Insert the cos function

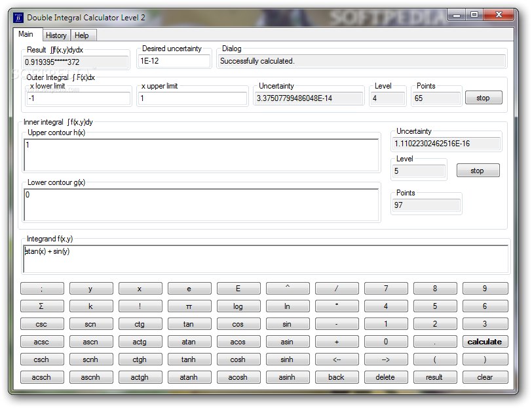(238, 324)
